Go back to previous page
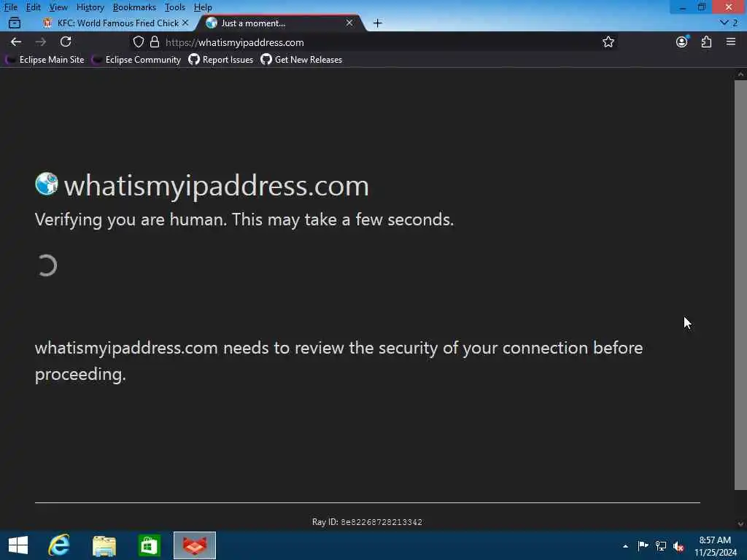 16,42
